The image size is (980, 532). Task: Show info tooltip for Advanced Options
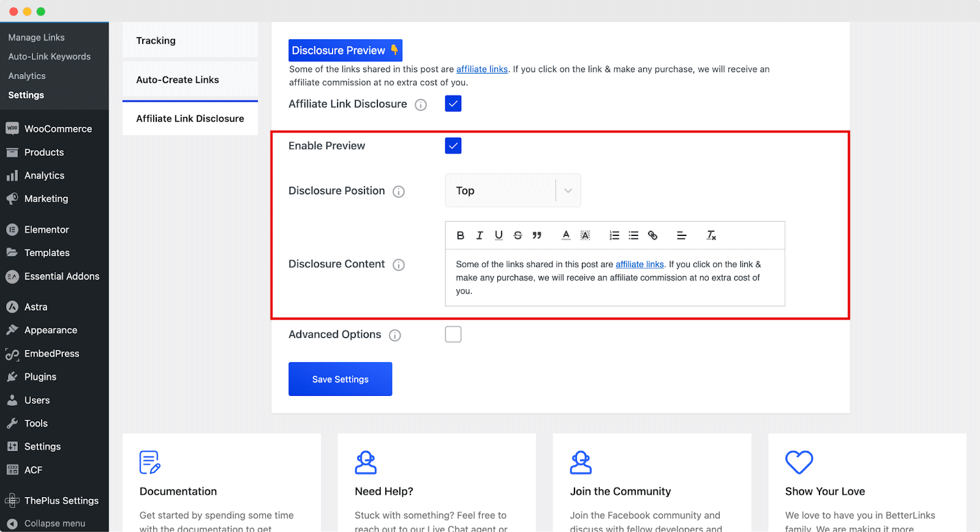coord(395,335)
